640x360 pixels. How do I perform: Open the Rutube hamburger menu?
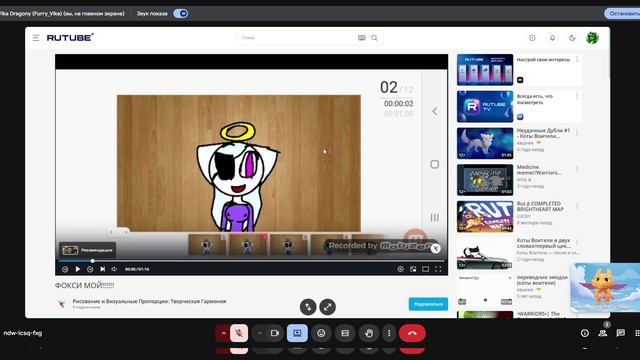click(36, 38)
